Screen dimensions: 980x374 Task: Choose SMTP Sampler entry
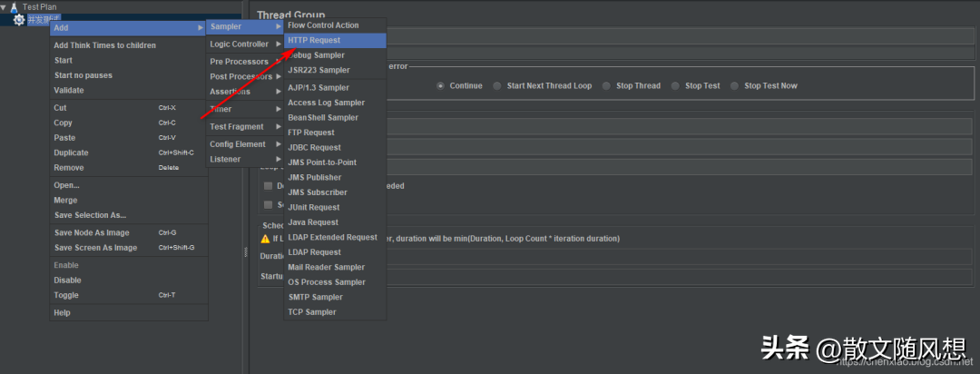click(x=335, y=298)
